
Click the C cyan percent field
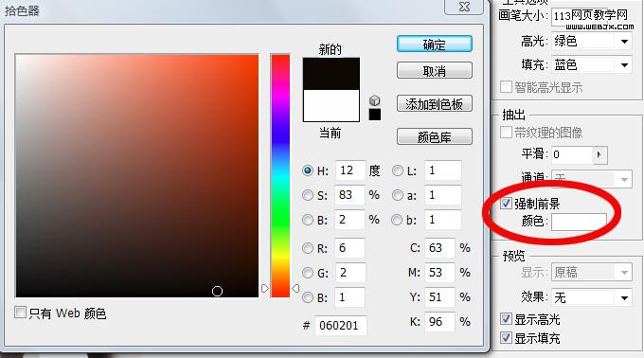click(x=439, y=248)
